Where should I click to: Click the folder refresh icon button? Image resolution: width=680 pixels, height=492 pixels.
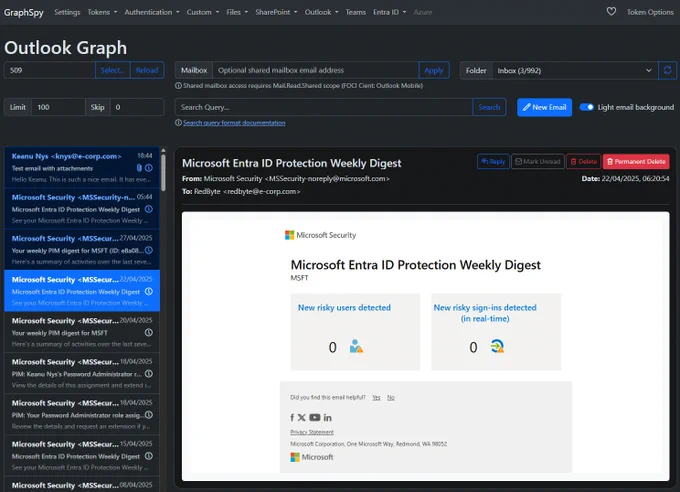[x=667, y=70]
